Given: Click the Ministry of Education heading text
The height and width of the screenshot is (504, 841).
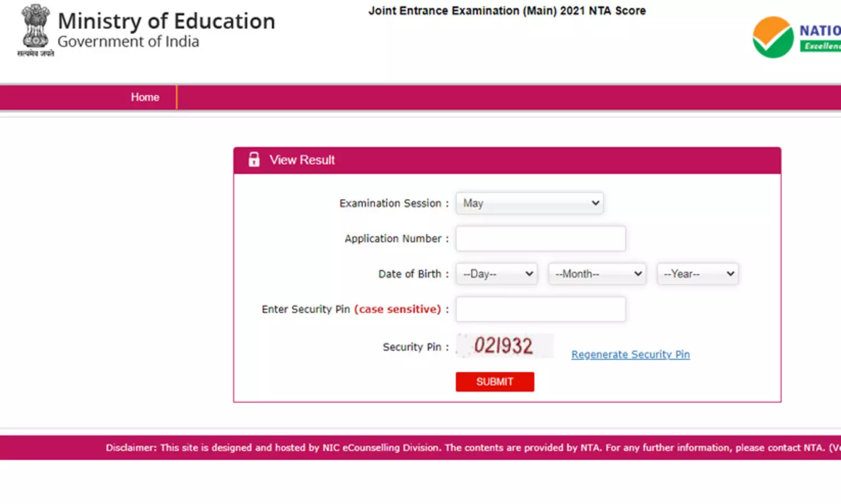Looking at the screenshot, I should pos(167,21).
